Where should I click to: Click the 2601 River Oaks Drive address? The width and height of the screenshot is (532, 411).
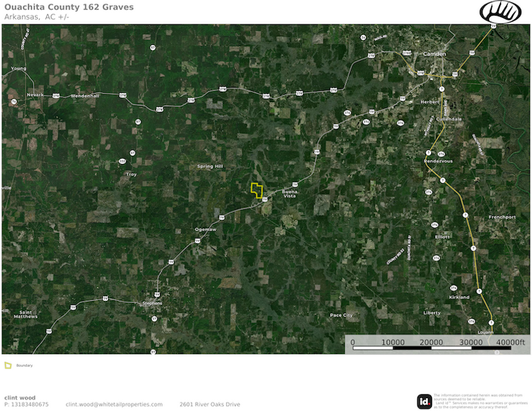(x=209, y=404)
